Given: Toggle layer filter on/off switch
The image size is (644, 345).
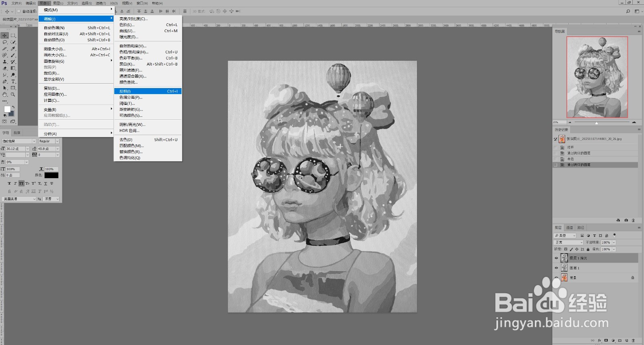Looking at the screenshot, I should [x=614, y=235].
